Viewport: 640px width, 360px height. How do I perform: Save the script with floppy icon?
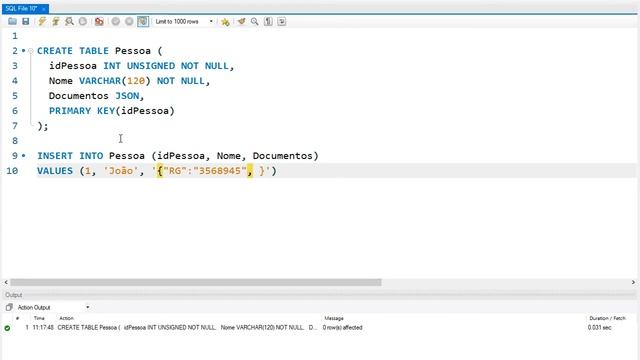tap(26, 21)
